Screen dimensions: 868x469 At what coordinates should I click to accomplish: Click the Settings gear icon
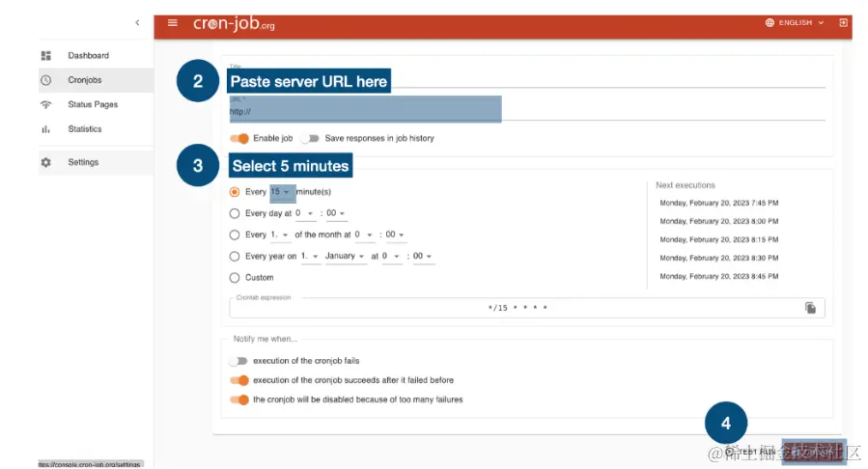click(46, 162)
